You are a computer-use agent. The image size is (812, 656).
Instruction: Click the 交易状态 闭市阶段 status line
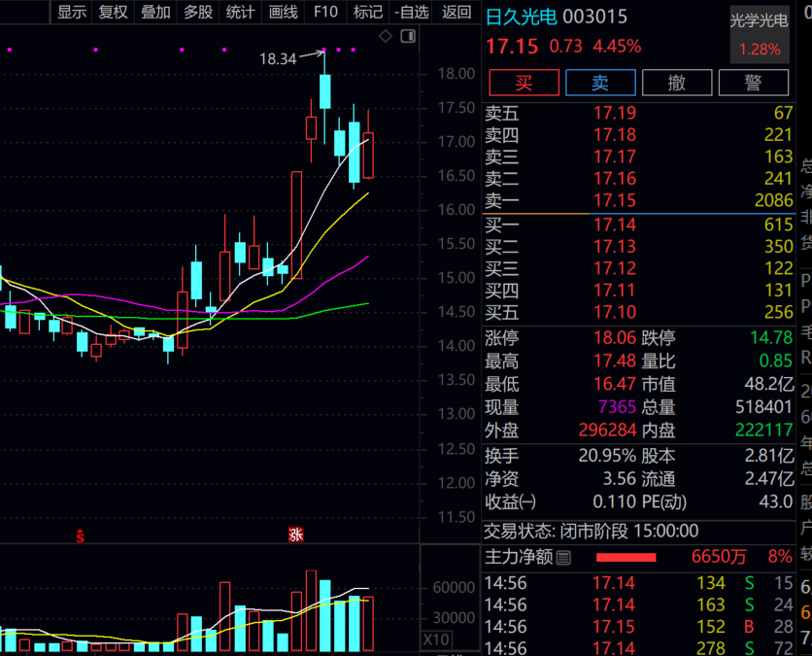click(591, 532)
